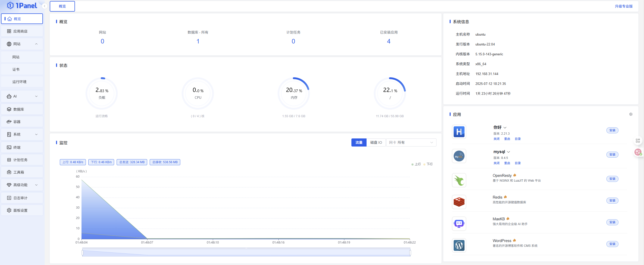Click the 上行: 0.48 KB/s tag
The image size is (644, 265).
tap(73, 162)
